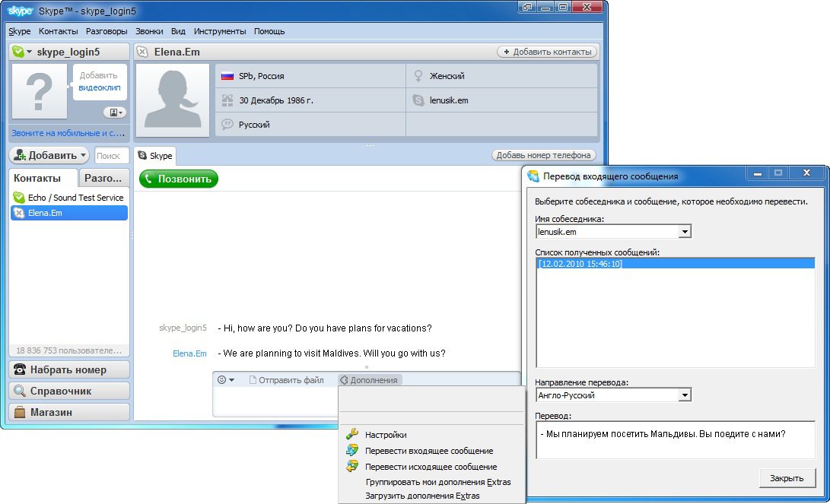Choose Перевести исходящее сообщение
The width and height of the screenshot is (830, 504).
click(x=431, y=467)
